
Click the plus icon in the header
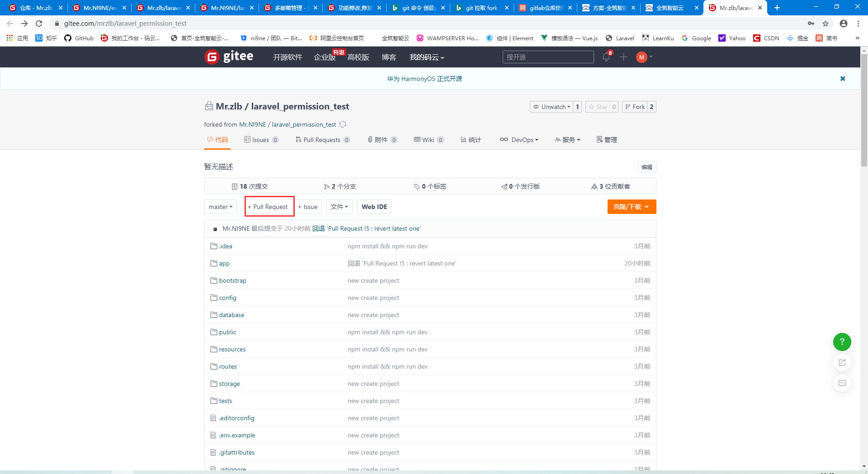pyautogui.click(x=623, y=57)
